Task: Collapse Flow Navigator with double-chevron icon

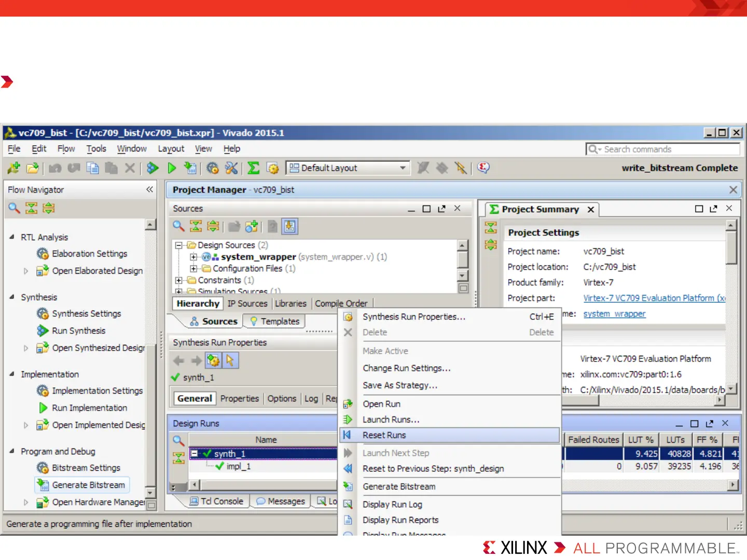Action: click(149, 189)
